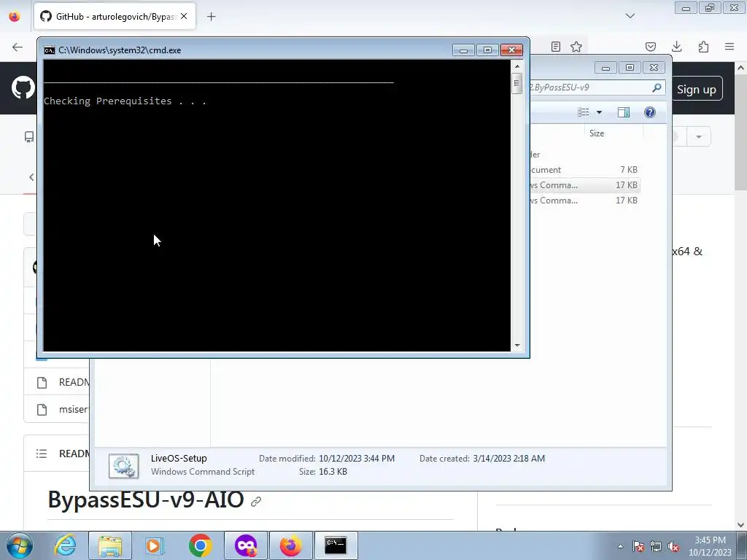Select the cmd.exe taskbar button
This screenshot has height=560, width=747.
point(336,545)
